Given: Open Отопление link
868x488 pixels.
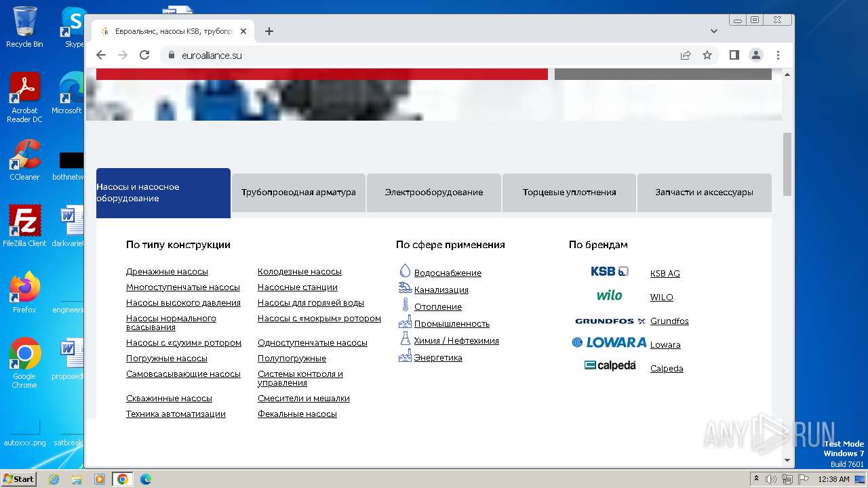Looking at the screenshot, I should (438, 307).
